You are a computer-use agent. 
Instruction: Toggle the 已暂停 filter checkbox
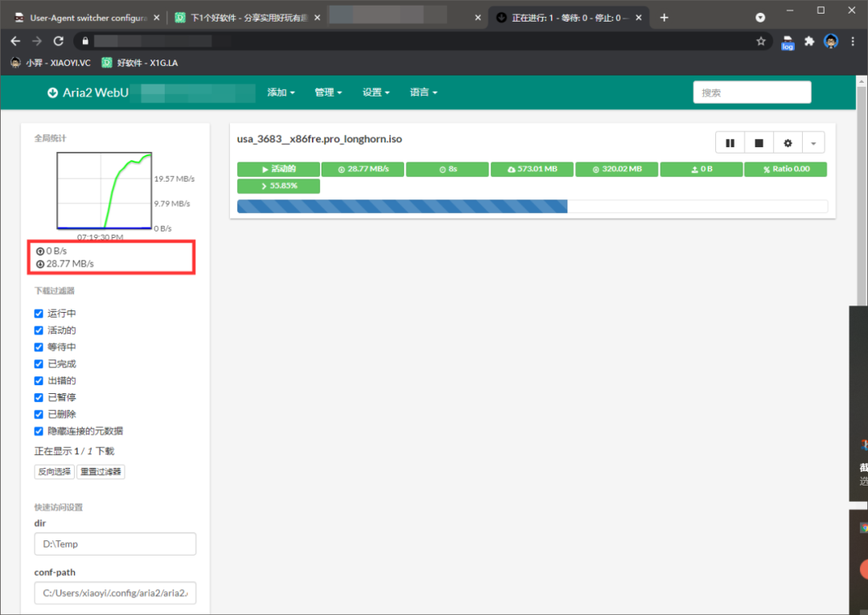coord(39,397)
